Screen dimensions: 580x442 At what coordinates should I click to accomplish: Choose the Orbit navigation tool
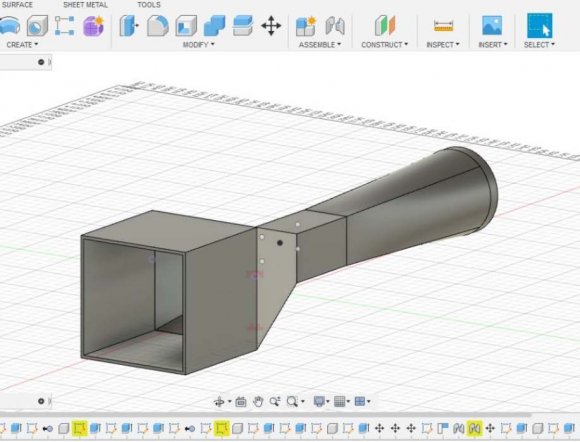(x=219, y=401)
